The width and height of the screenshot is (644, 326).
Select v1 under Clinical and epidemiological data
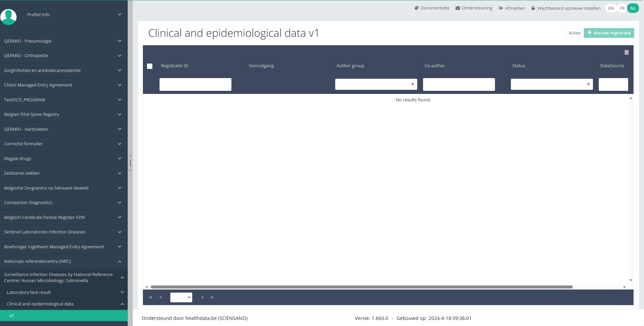(x=64, y=316)
